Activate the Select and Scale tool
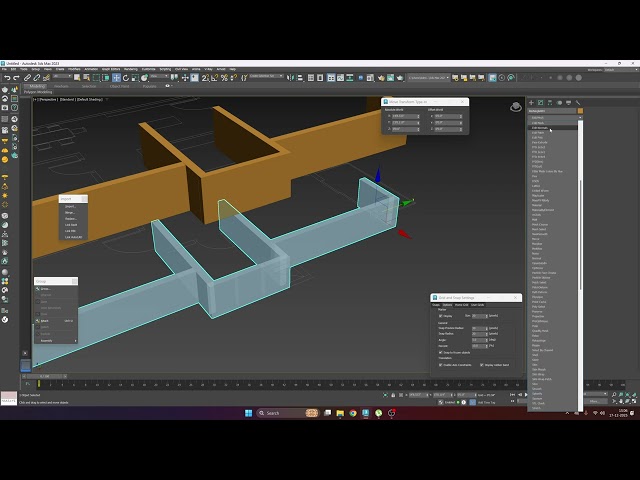Viewport: 640px width, 480px height. pos(135,78)
